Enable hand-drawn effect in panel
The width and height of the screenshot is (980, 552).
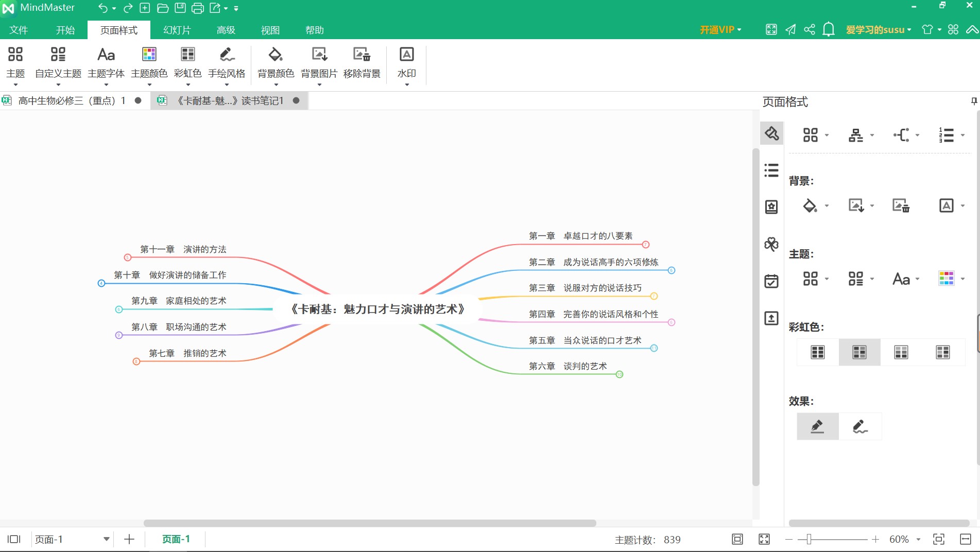point(860,426)
